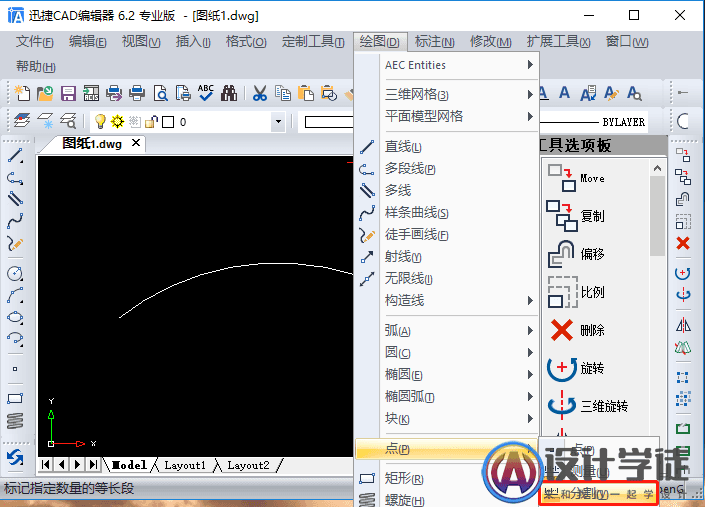Select the Spline tool in left toolbar
This screenshot has height=507, width=705.
coord(15,221)
